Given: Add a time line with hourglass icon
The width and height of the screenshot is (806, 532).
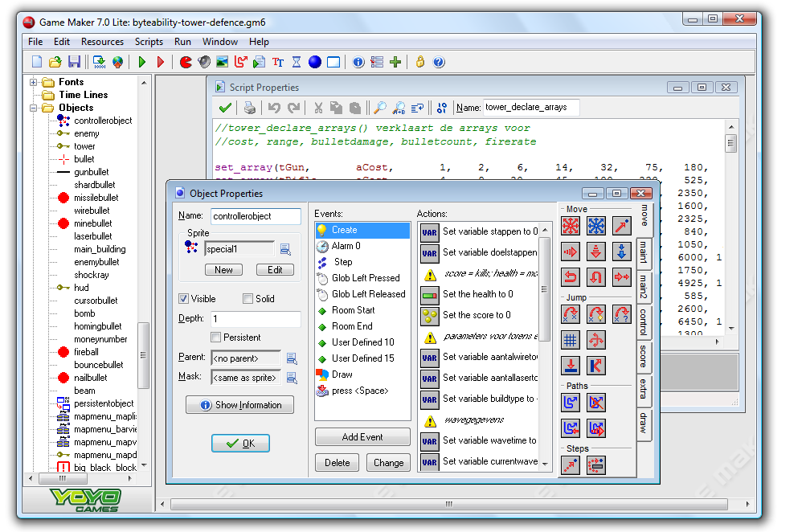Looking at the screenshot, I should [297, 62].
